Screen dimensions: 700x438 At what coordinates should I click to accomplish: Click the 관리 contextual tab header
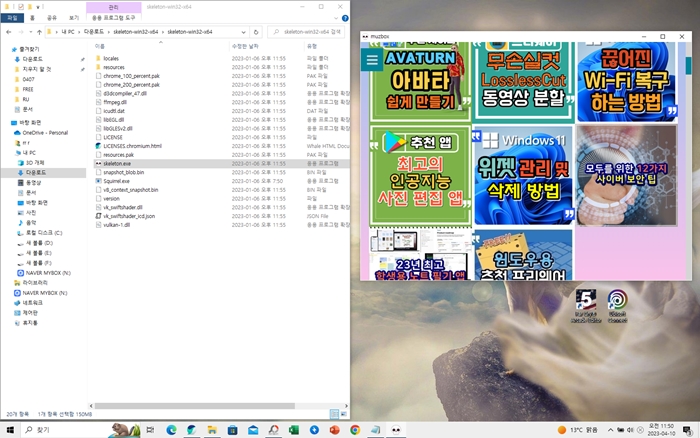point(113,7)
